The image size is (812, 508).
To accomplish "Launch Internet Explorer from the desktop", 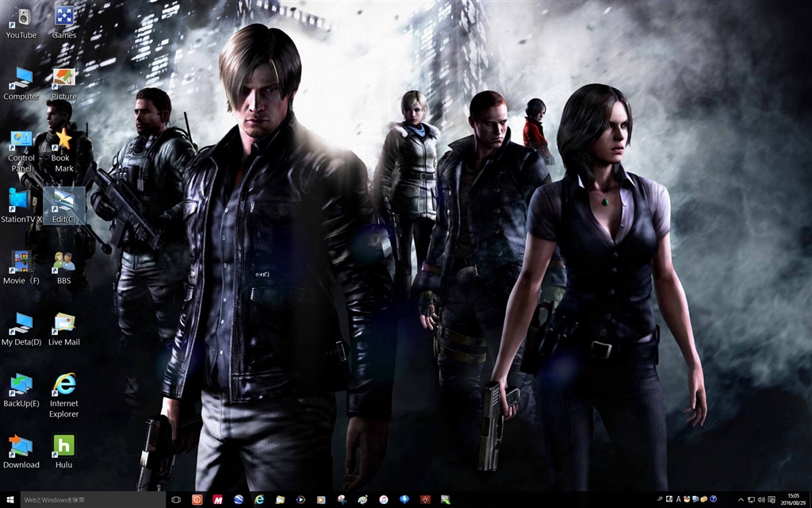I will click(x=63, y=395).
